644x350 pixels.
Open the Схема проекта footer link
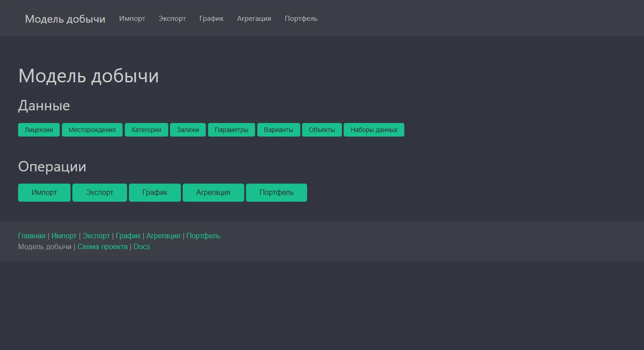click(x=102, y=247)
